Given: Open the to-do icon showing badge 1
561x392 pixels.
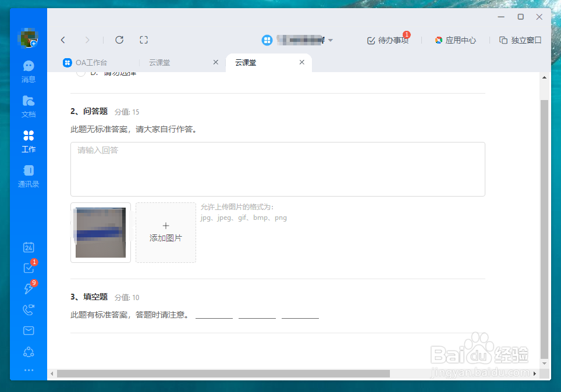Looking at the screenshot, I should point(28,268).
